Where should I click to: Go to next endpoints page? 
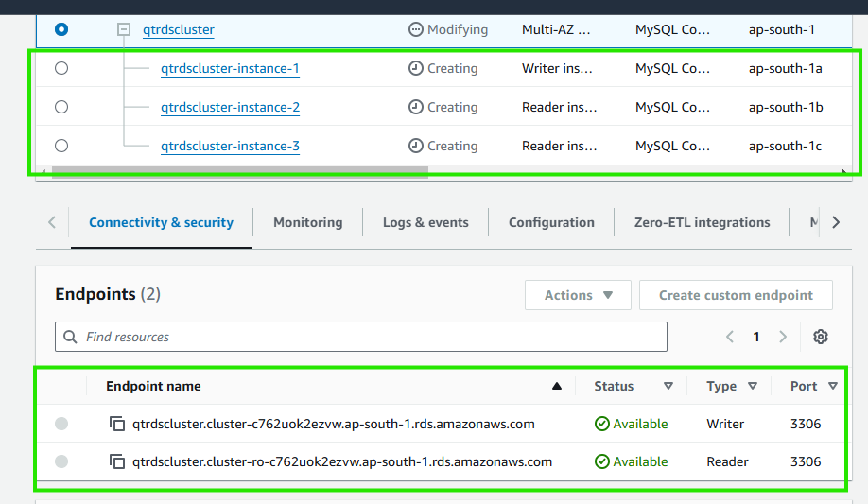[x=783, y=337]
